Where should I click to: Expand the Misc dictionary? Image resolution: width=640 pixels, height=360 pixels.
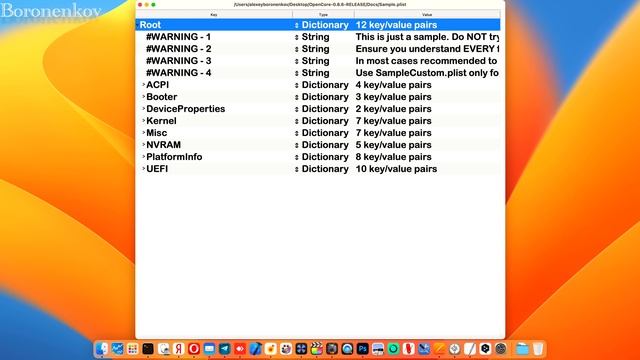(143, 133)
